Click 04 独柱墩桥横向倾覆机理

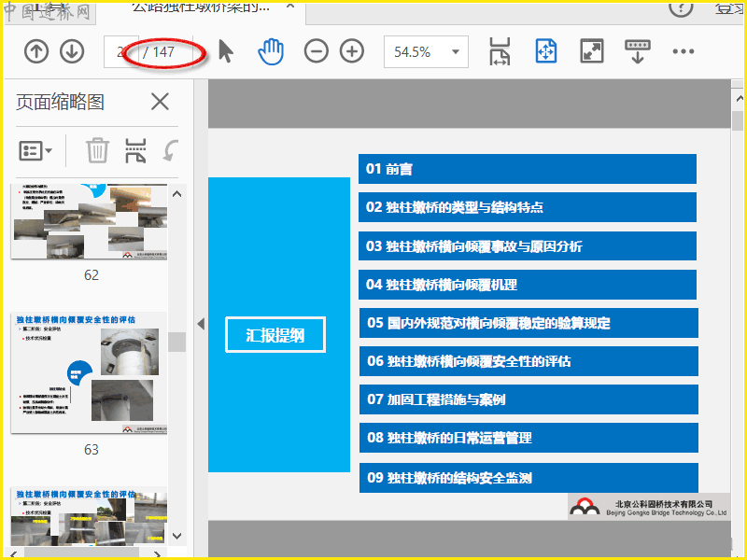pyautogui.click(x=528, y=285)
